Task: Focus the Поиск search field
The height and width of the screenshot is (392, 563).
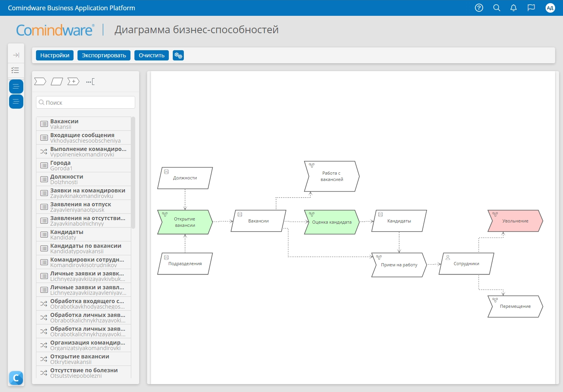Action: click(x=86, y=103)
